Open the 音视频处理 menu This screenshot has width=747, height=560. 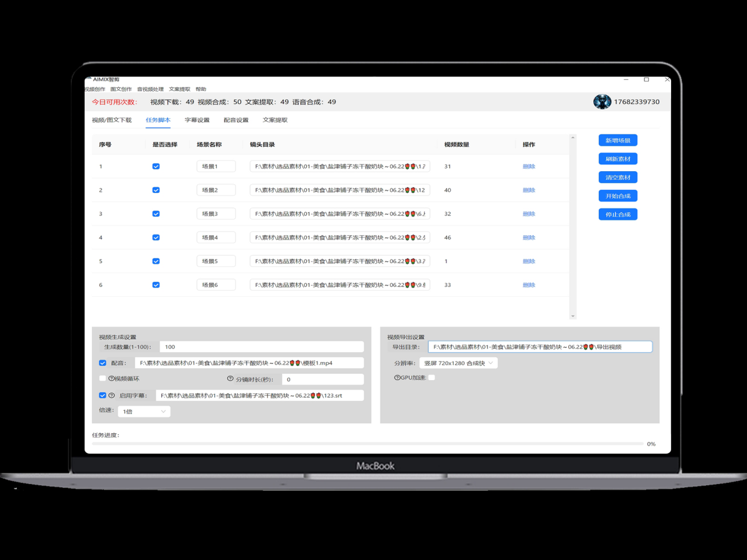click(x=150, y=90)
